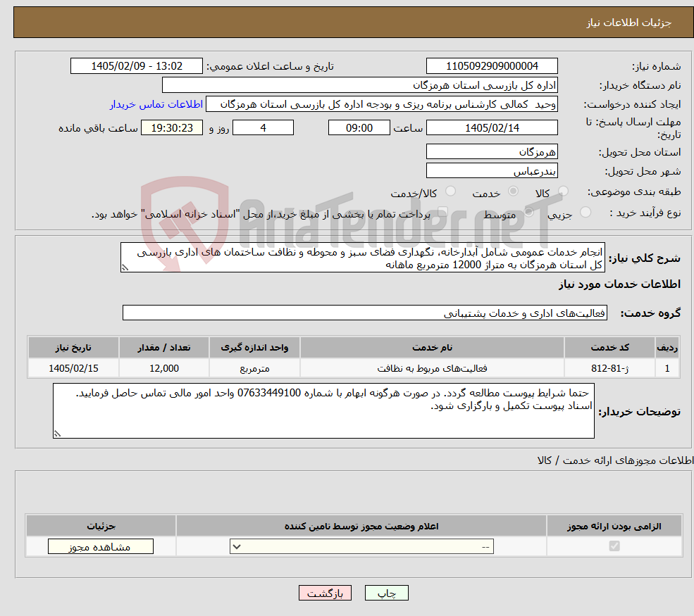
Task: Open the اطلاعات تماس خریدار link
Action: coord(156,104)
